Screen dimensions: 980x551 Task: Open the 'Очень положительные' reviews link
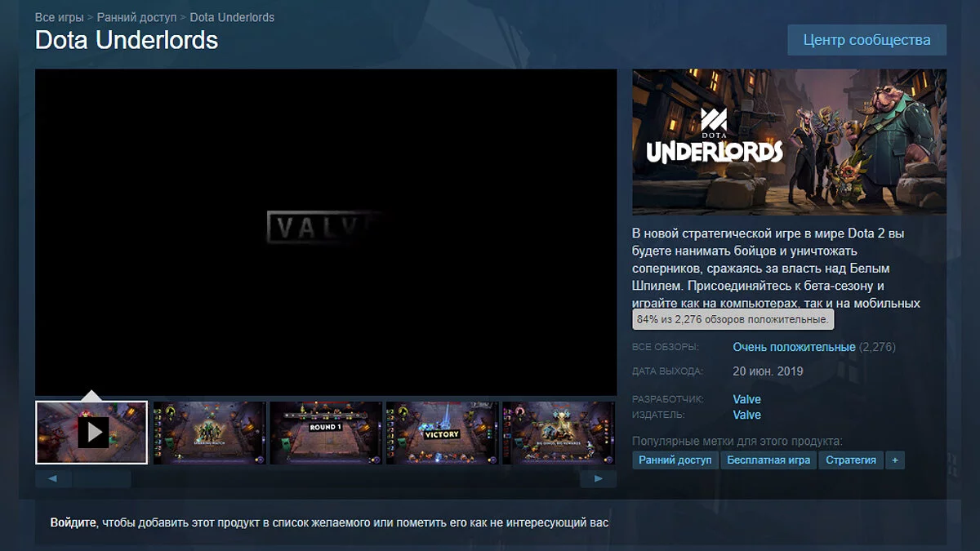tap(794, 347)
